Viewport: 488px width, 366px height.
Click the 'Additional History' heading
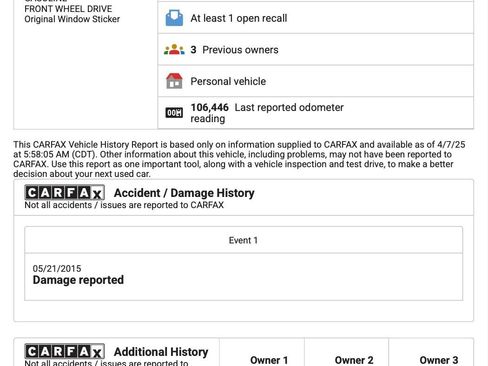[x=161, y=352]
